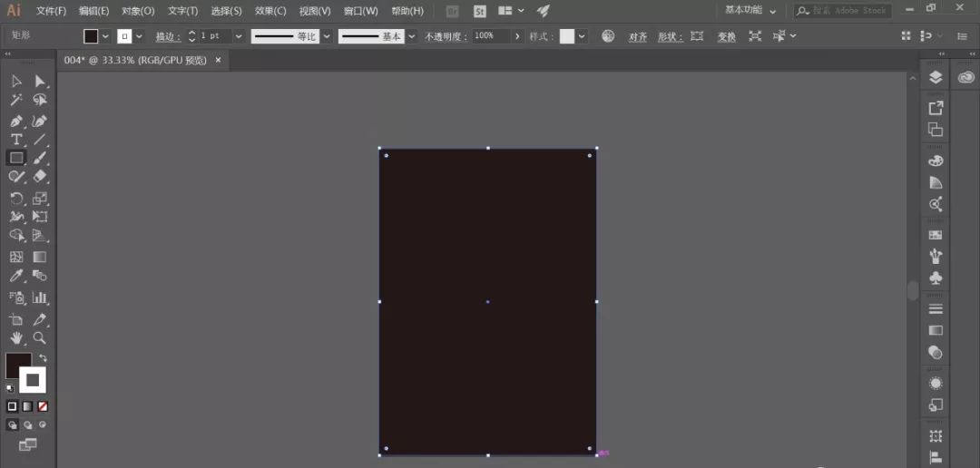Click the dark fill color swatch in toolbox
This screenshot has height=468, width=980.
[x=17, y=365]
